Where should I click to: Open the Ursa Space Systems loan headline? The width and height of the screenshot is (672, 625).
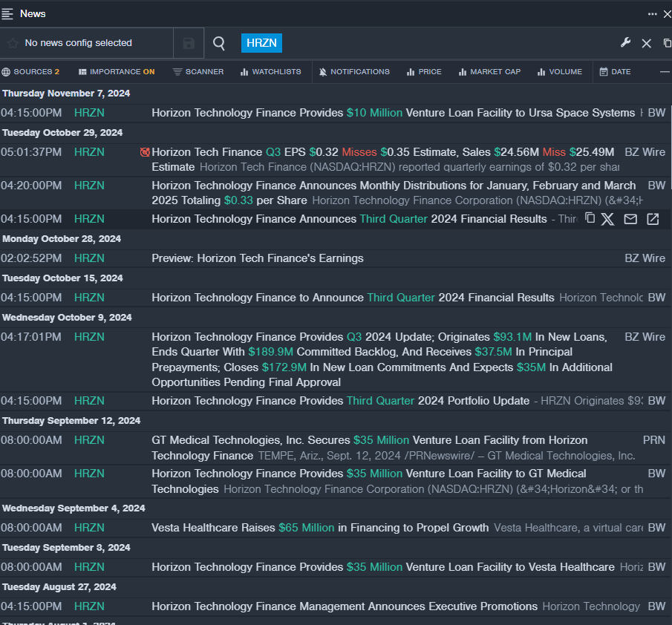click(x=393, y=113)
